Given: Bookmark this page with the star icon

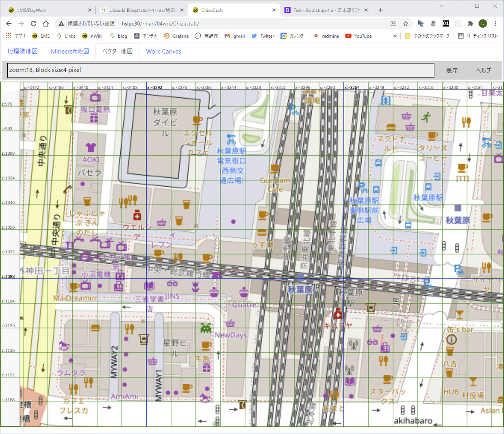Looking at the screenshot, I should point(406,24).
